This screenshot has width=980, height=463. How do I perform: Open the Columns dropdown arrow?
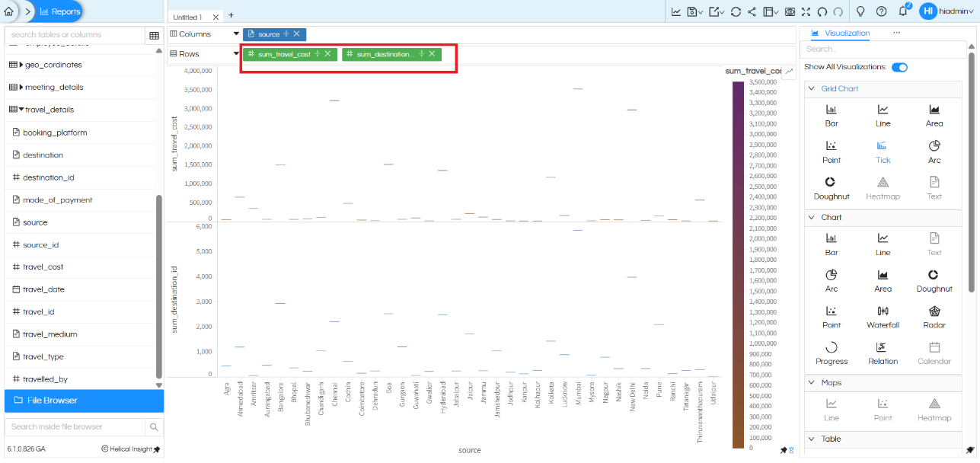coord(236,34)
